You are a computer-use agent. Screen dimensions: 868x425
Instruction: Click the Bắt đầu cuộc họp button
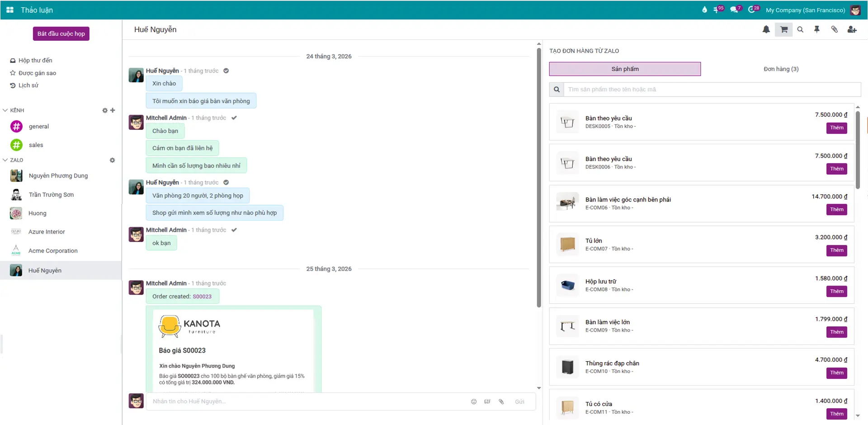click(61, 34)
